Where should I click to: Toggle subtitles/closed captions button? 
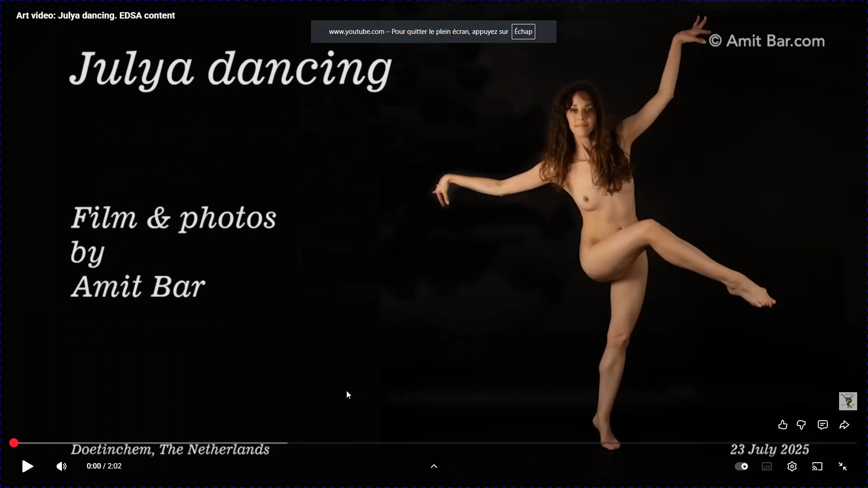pos(767,466)
